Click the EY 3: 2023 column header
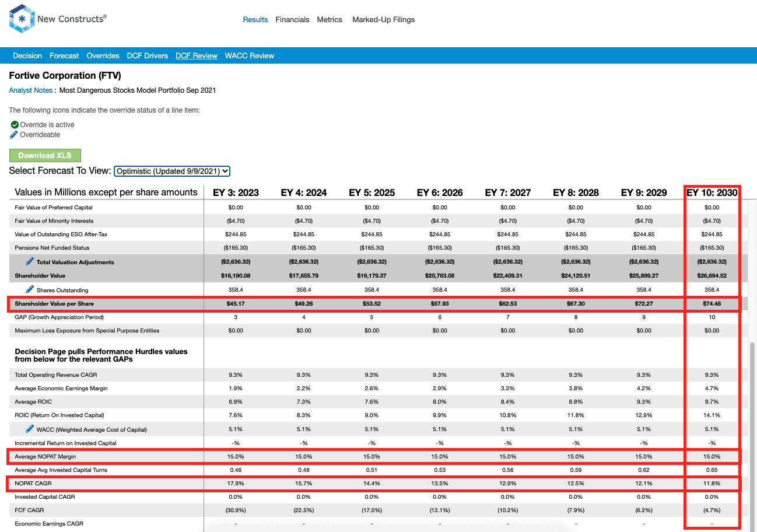Image resolution: width=757 pixels, height=532 pixels. pos(236,192)
